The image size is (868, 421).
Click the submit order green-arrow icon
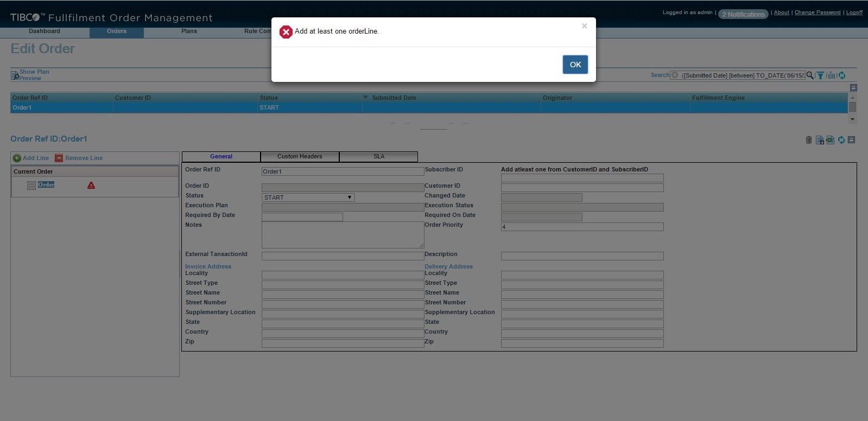coord(830,140)
